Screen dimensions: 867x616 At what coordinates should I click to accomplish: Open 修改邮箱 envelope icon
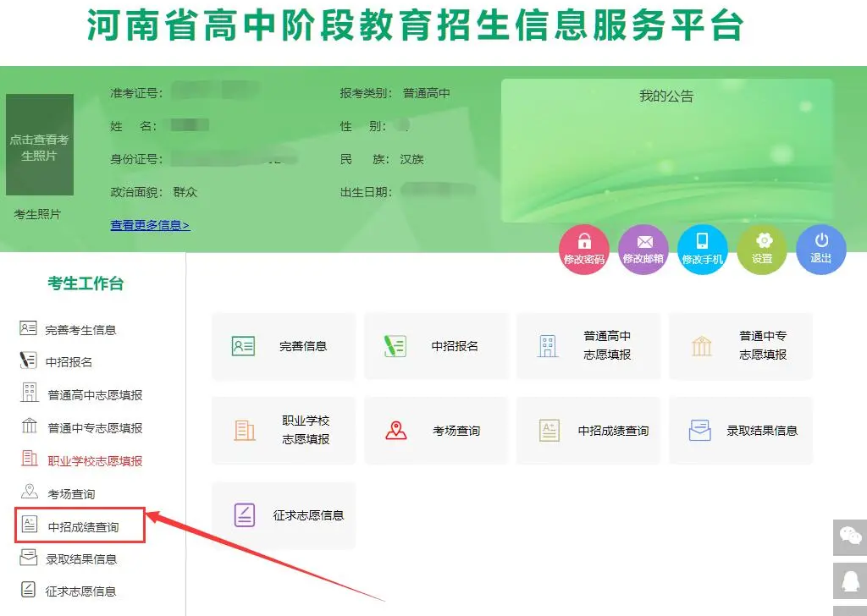coord(643,250)
